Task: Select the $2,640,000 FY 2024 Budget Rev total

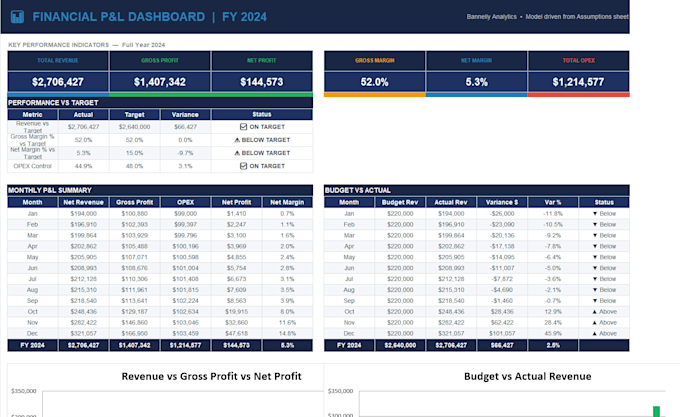Action: click(x=400, y=345)
